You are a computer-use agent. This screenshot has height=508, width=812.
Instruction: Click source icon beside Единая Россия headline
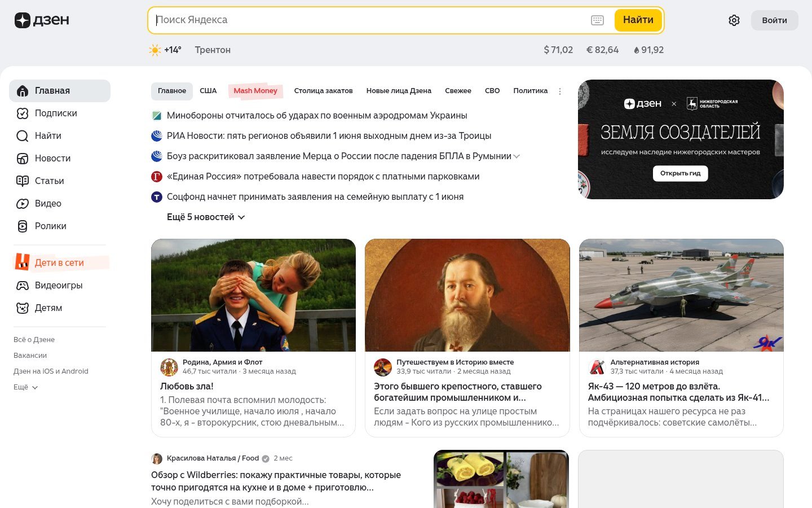157,177
